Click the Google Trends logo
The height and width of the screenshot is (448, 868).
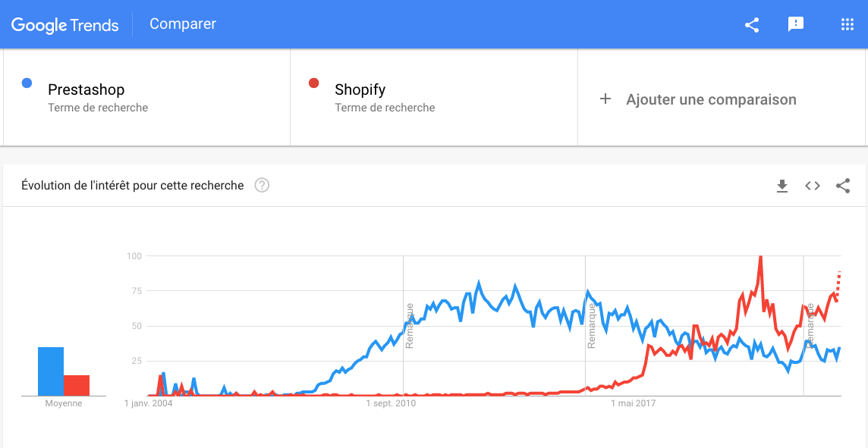click(x=65, y=25)
